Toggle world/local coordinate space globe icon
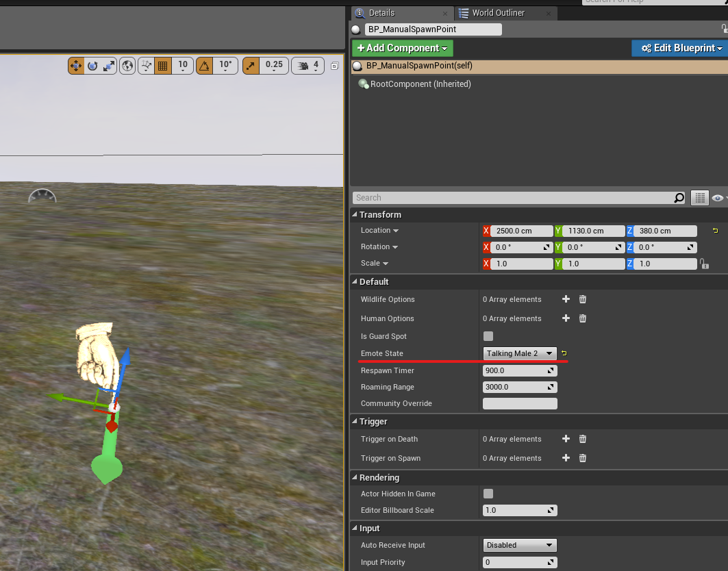This screenshot has width=728, height=571. click(x=127, y=66)
